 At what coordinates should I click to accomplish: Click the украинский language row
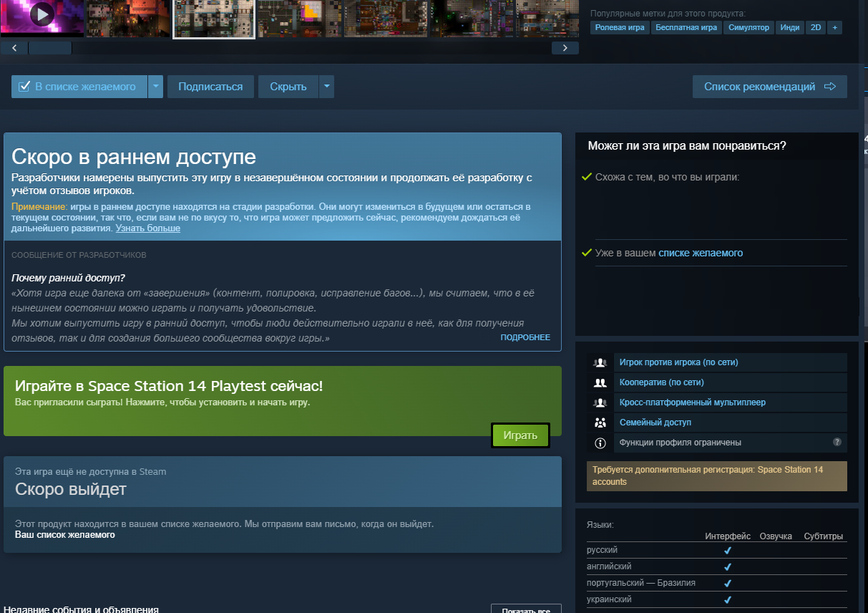[x=717, y=599]
